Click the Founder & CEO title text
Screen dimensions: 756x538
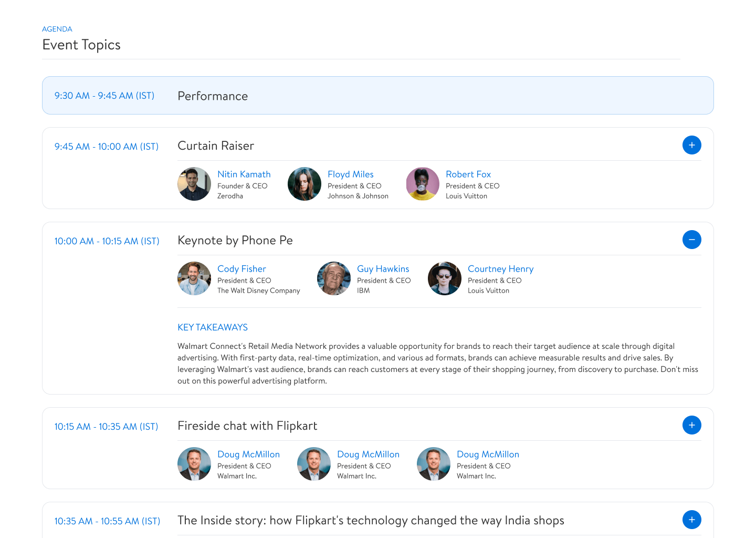pos(243,186)
